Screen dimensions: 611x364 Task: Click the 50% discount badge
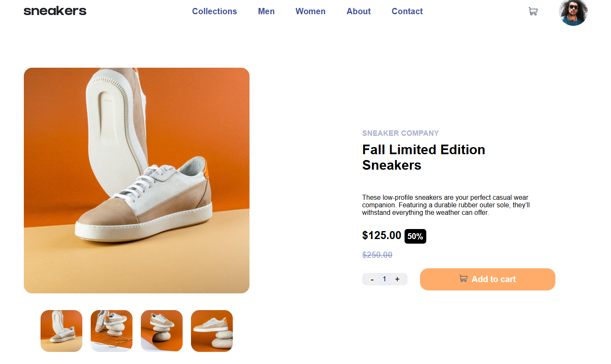pos(415,237)
